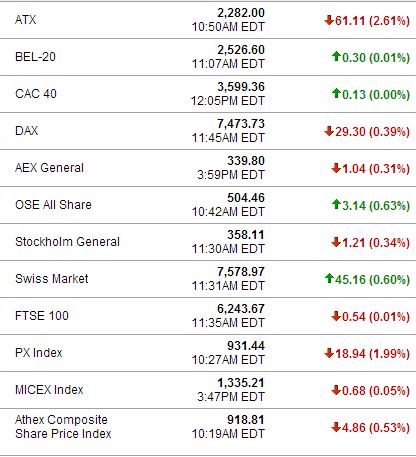Click the red down arrow in MICEX Index row
Viewport: 416px width, 457px height.
pyautogui.click(x=336, y=390)
